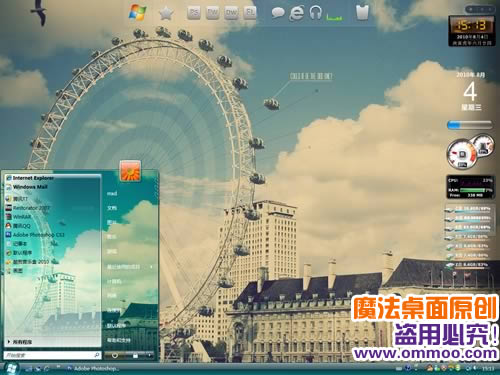The image size is (500, 375).
Task: Open the Windows logo icon in top dock
Action: pyautogui.click(x=137, y=13)
